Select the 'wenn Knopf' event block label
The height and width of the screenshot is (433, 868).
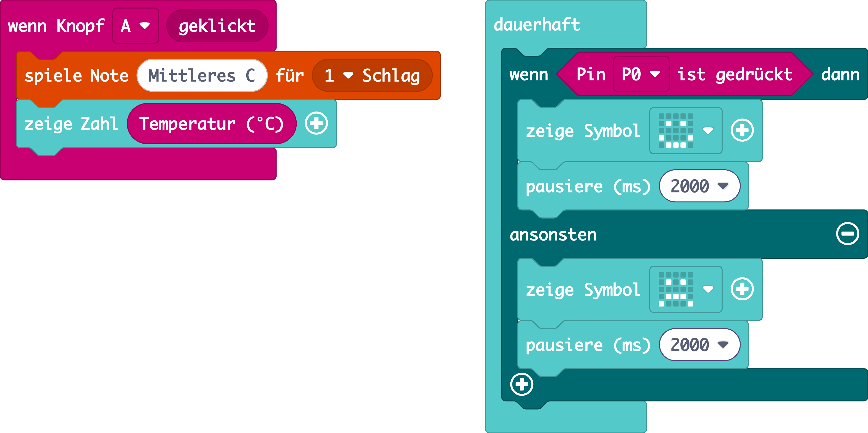[x=56, y=26]
